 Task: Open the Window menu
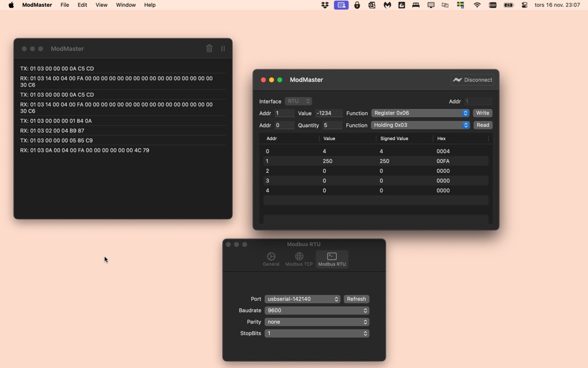[126, 5]
